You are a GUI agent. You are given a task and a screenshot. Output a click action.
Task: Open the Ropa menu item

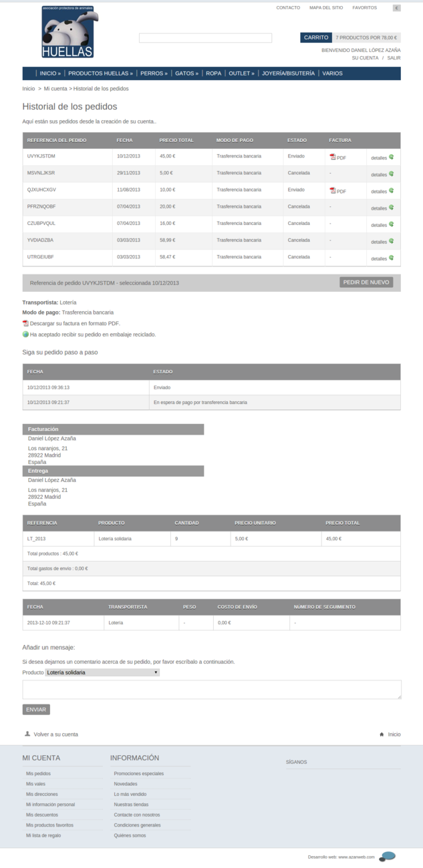point(213,73)
